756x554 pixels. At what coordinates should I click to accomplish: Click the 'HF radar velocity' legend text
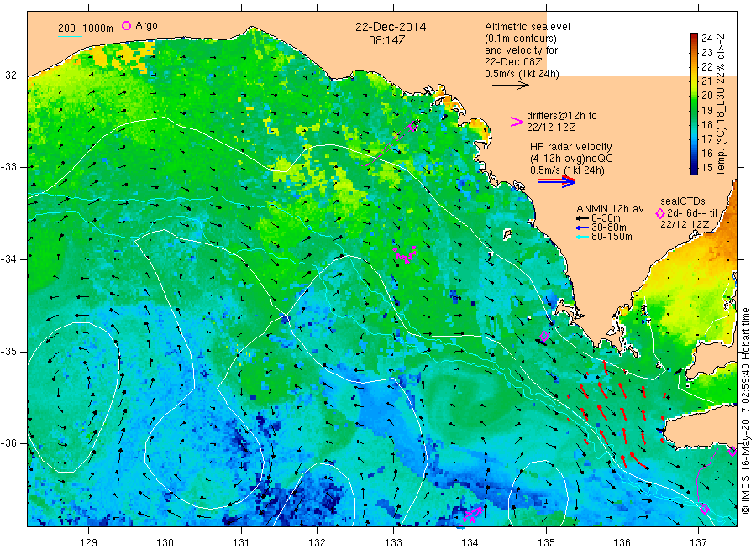[571, 147]
